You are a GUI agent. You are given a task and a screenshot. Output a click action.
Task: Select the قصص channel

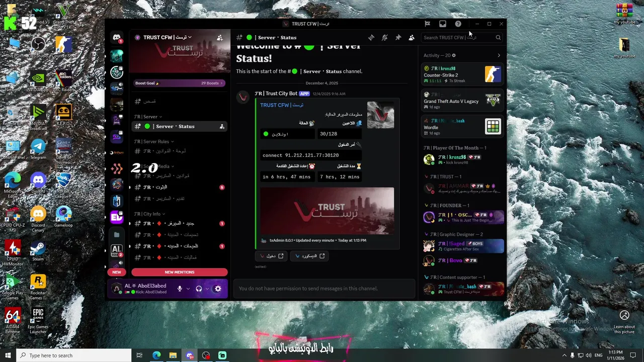tap(180, 102)
